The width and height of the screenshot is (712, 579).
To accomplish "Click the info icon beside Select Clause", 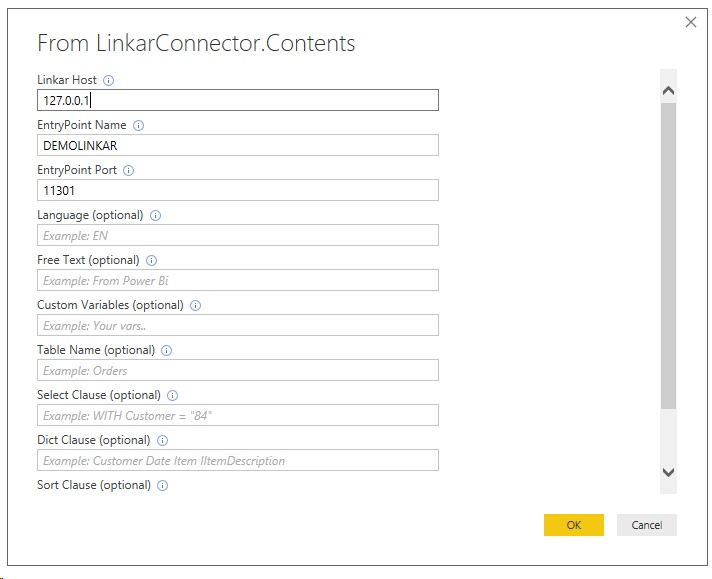I will [x=173, y=395].
